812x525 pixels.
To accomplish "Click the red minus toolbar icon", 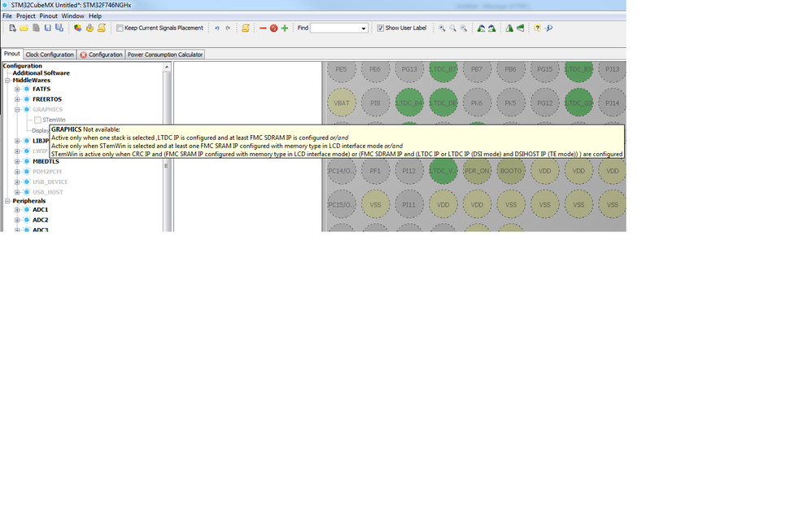I will coord(263,28).
